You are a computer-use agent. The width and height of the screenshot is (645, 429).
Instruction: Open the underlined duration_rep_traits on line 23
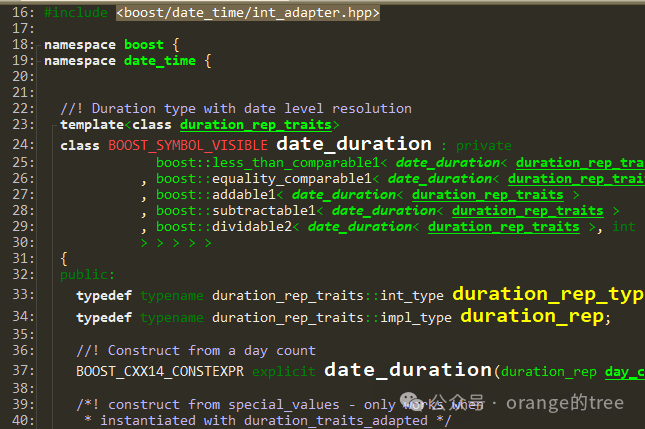[256, 125]
